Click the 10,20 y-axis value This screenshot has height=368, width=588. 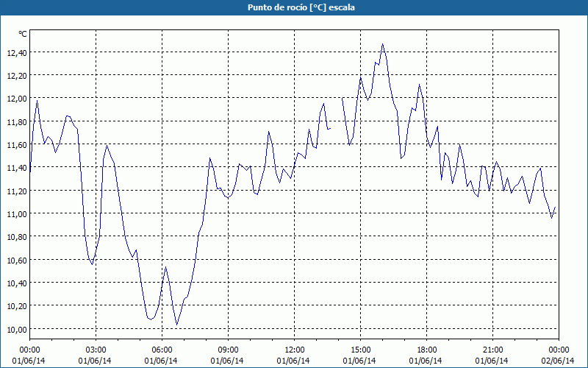point(17,306)
